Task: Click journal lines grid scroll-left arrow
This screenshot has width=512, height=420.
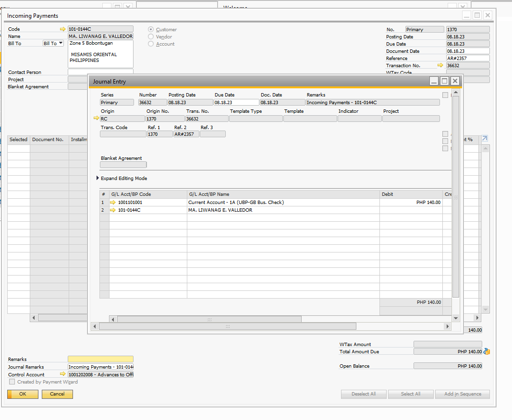Action: point(113,319)
